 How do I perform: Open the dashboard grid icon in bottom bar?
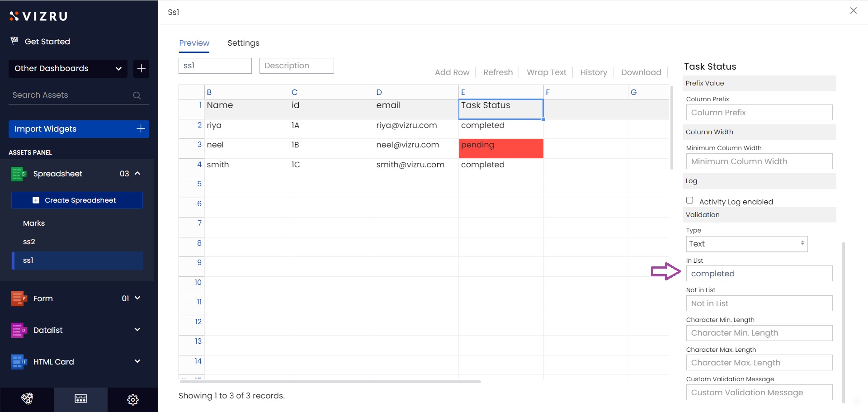[80, 398]
